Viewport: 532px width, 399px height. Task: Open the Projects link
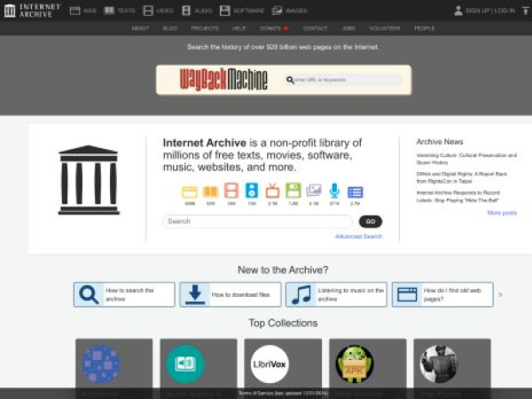205,28
